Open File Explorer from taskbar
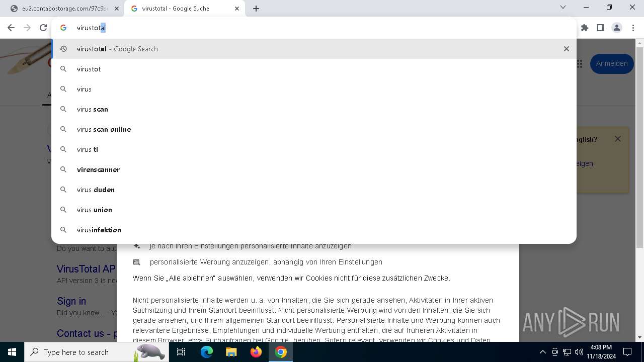 click(231, 352)
